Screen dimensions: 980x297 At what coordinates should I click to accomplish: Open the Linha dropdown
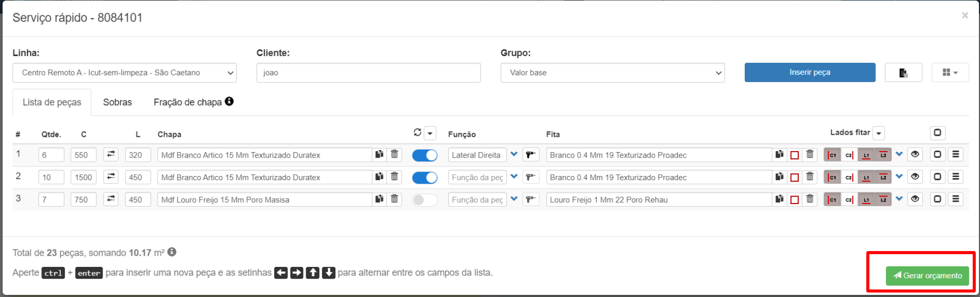point(125,72)
